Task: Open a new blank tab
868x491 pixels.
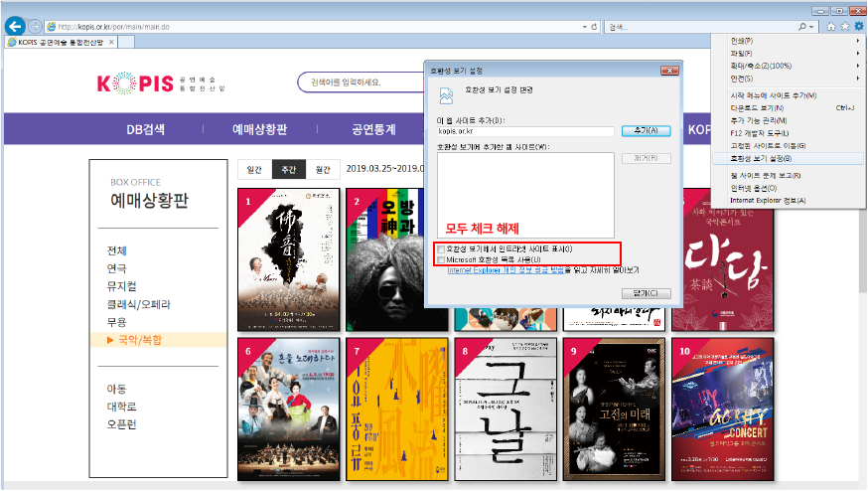Action: click(x=126, y=42)
